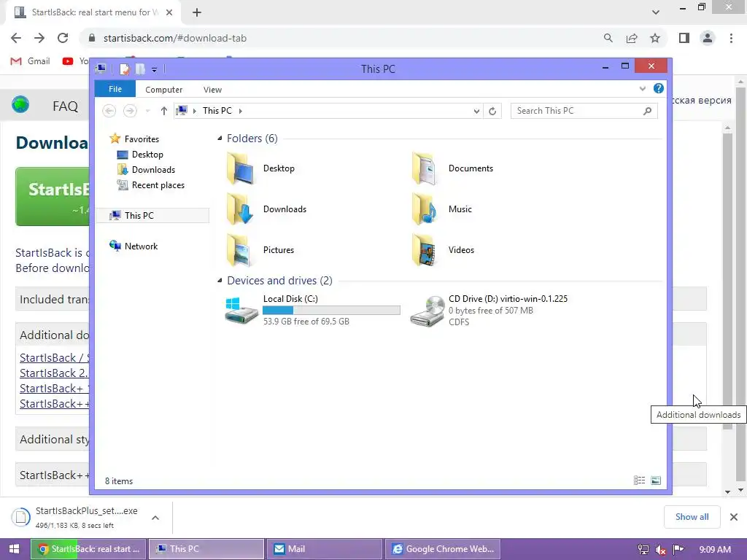Click the muted volume tray icon
This screenshot has height=560, width=747.
[660, 550]
